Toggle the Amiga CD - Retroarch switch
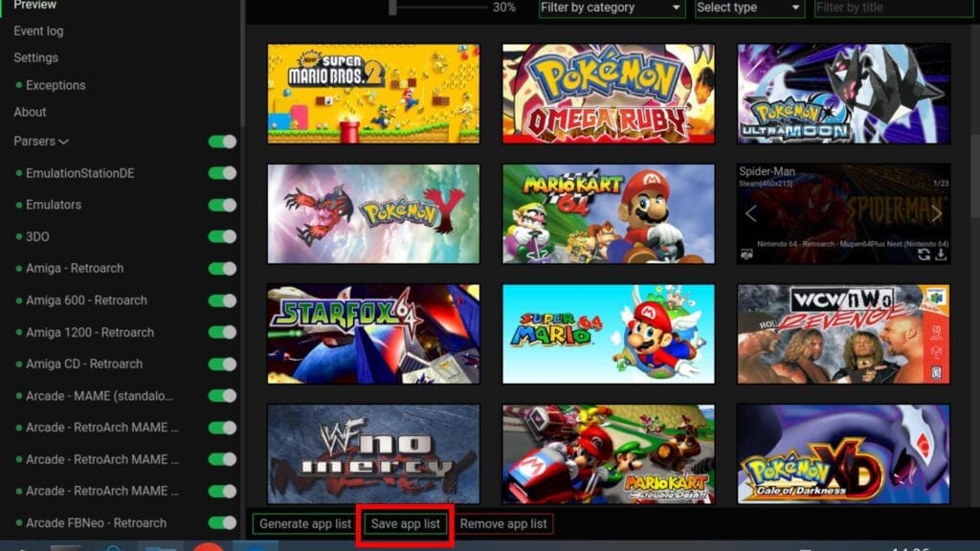The image size is (980, 551). tap(222, 364)
